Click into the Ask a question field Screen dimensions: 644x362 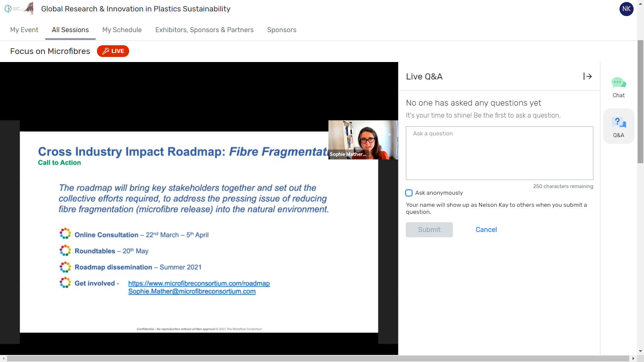[499, 153]
